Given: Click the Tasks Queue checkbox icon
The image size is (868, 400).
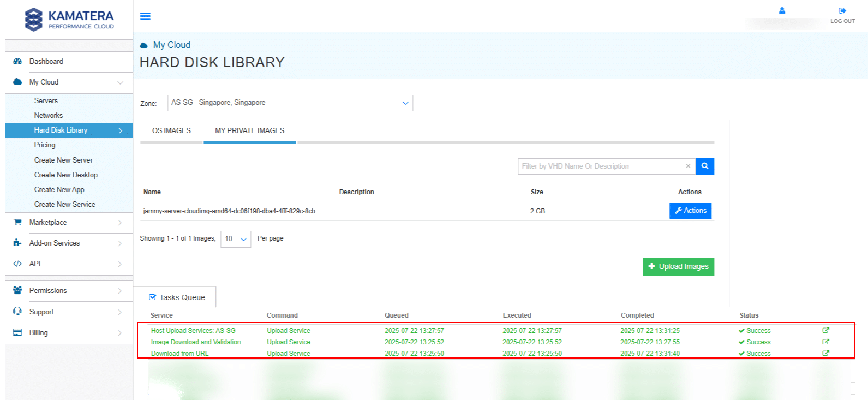Looking at the screenshot, I should pos(153,297).
